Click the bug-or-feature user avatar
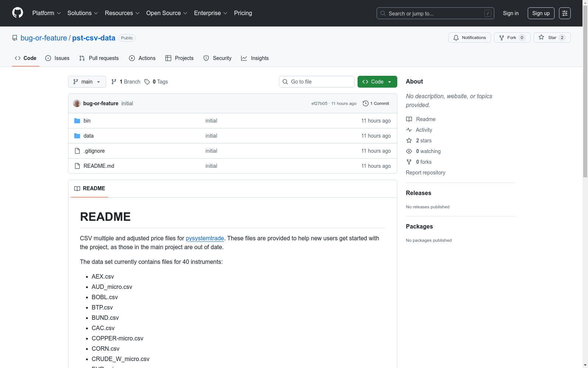588x368 pixels. pos(77,103)
